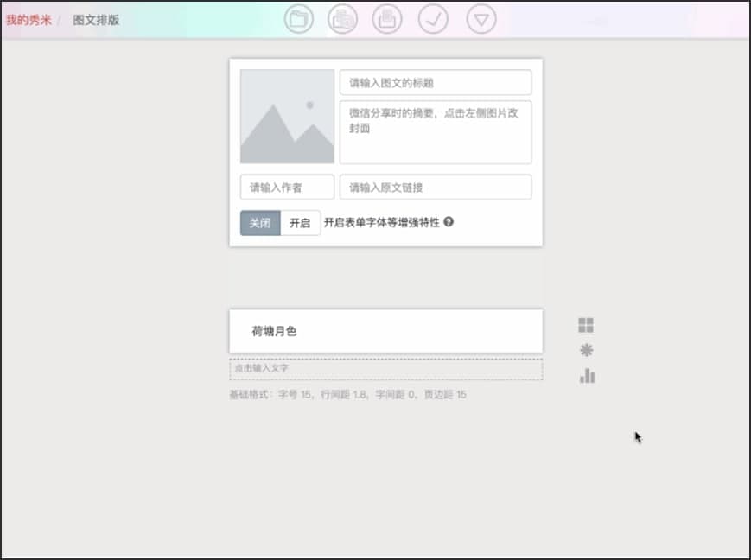Click the asterisk style icon on the right
751x560 pixels.
pos(587,350)
